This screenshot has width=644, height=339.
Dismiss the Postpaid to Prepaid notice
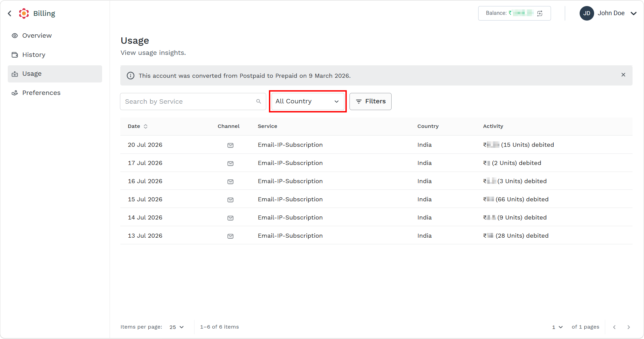tap(623, 75)
